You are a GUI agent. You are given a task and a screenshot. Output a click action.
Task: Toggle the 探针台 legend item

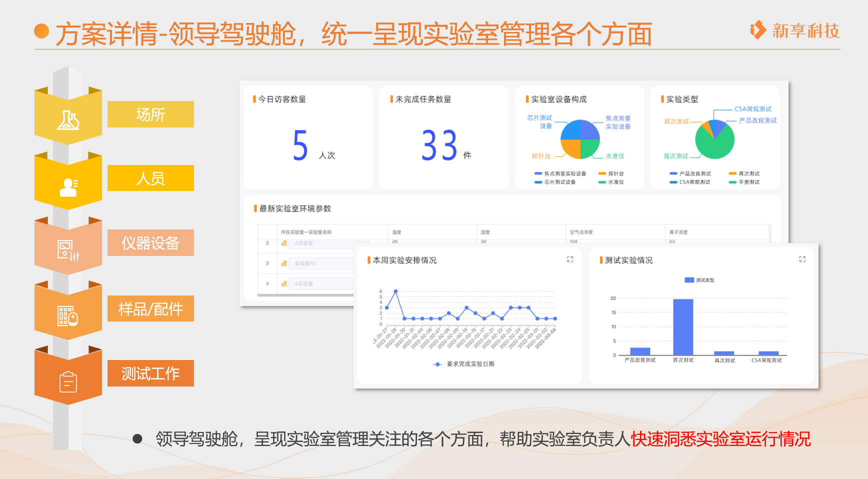(611, 173)
